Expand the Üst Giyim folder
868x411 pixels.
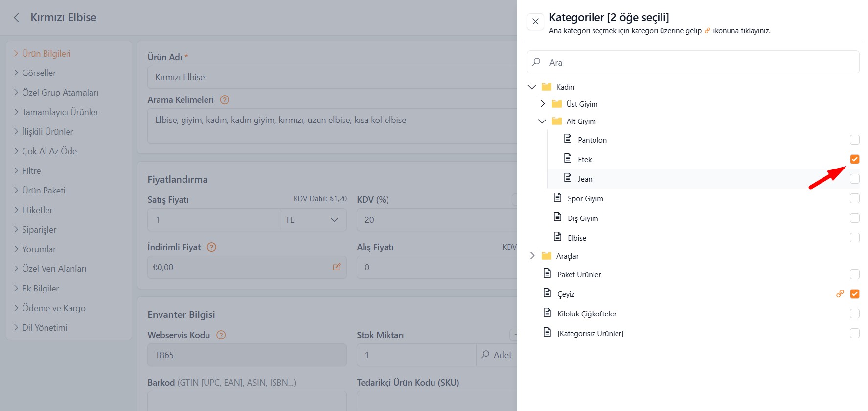tap(543, 104)
